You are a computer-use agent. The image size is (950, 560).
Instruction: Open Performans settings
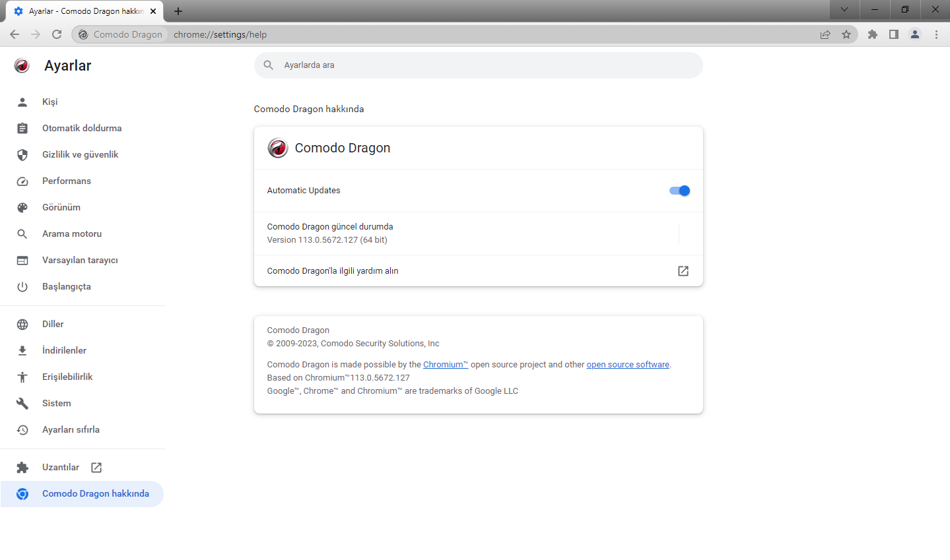[82, 181]
